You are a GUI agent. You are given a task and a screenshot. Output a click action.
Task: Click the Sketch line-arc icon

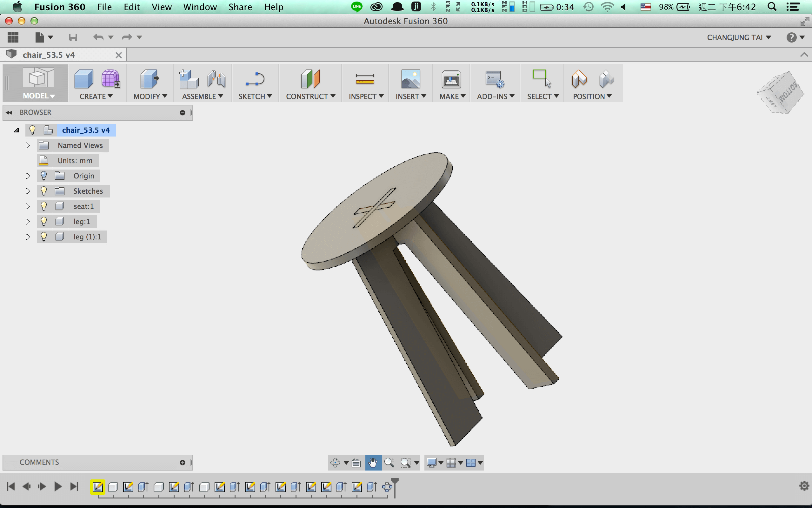(x=255, y=79)
